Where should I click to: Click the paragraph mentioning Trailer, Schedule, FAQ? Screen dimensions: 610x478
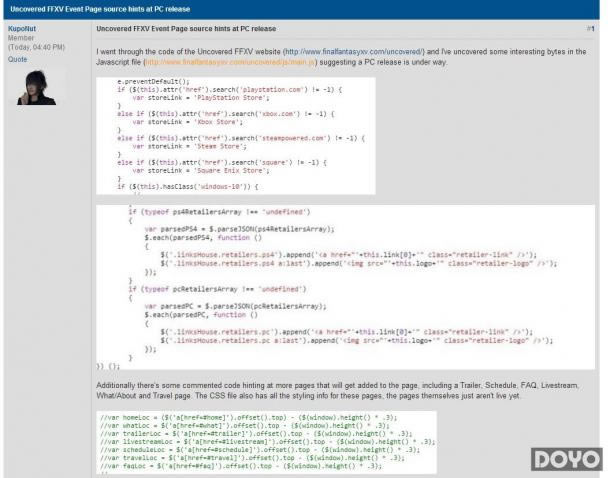pos(337,390)
